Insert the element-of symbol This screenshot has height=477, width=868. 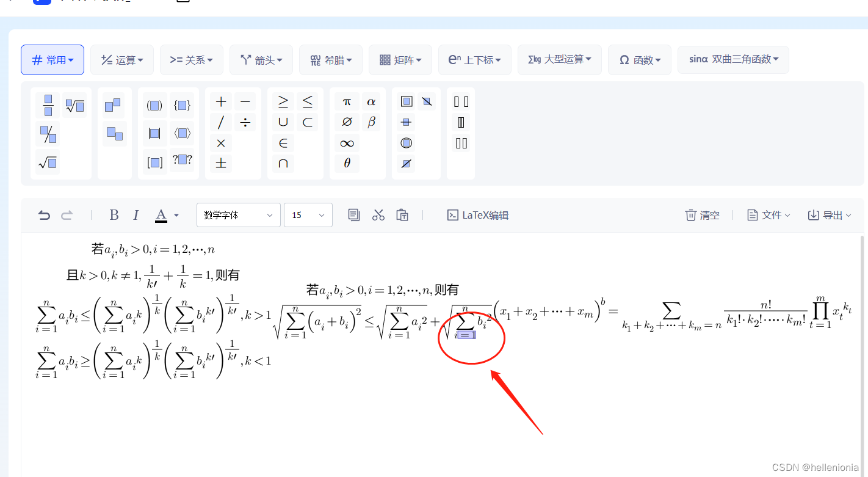tap(283, 143)
